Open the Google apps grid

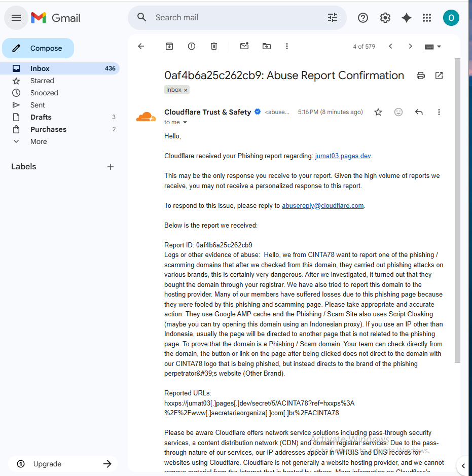tap(427, 18)
